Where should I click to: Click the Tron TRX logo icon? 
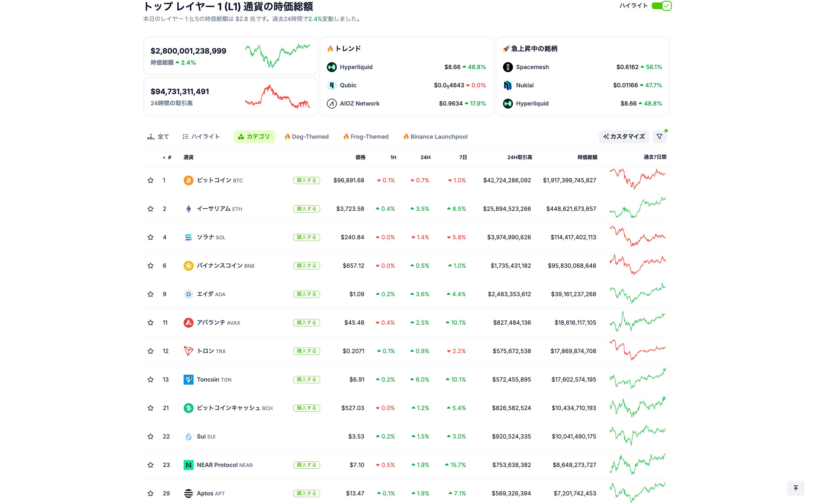pos(189,351)
